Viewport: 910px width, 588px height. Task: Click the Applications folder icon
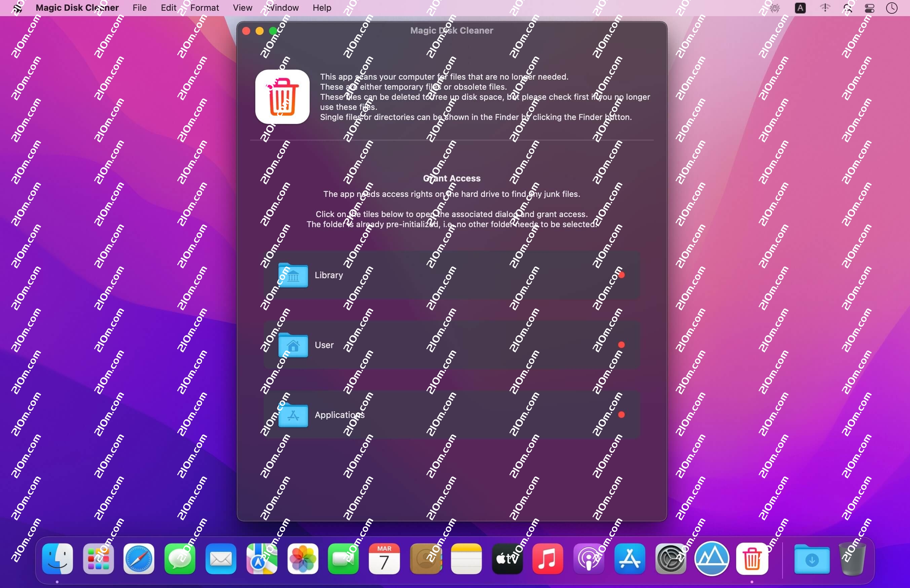pos(293,415)
